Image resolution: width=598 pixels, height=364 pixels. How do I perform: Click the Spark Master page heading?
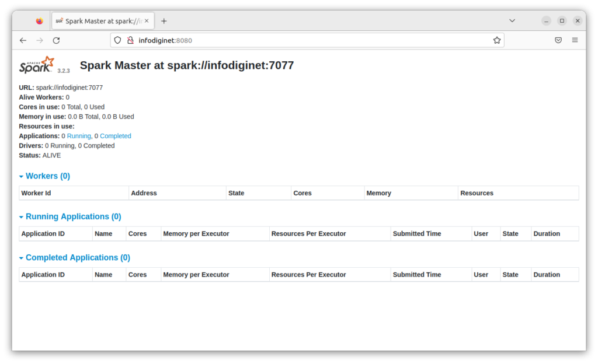click(187, 65)
